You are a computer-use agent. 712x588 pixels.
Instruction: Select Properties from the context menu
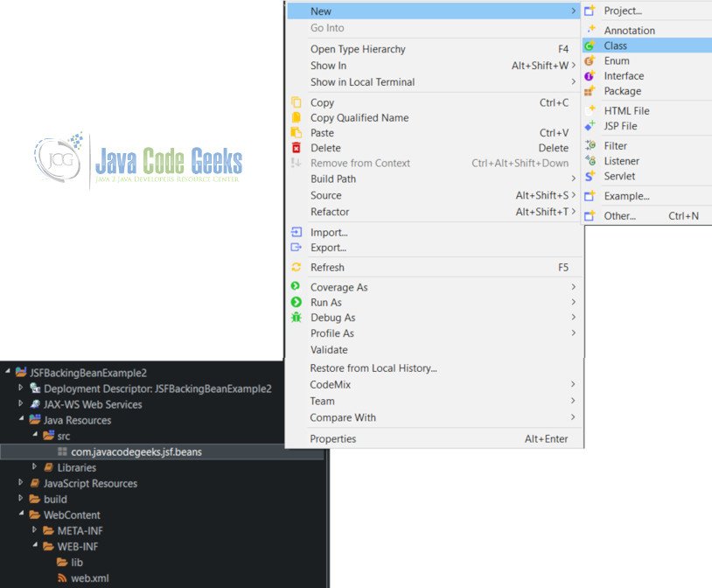[x=332, y=438]
